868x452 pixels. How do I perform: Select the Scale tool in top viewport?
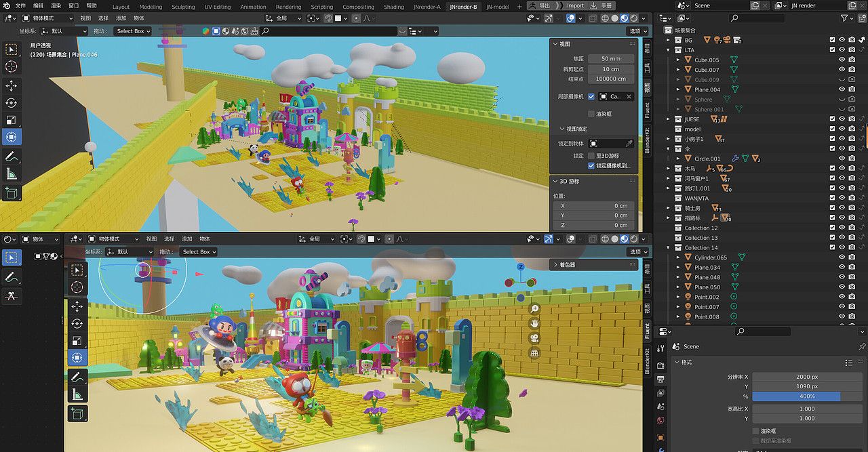(12, 120)
